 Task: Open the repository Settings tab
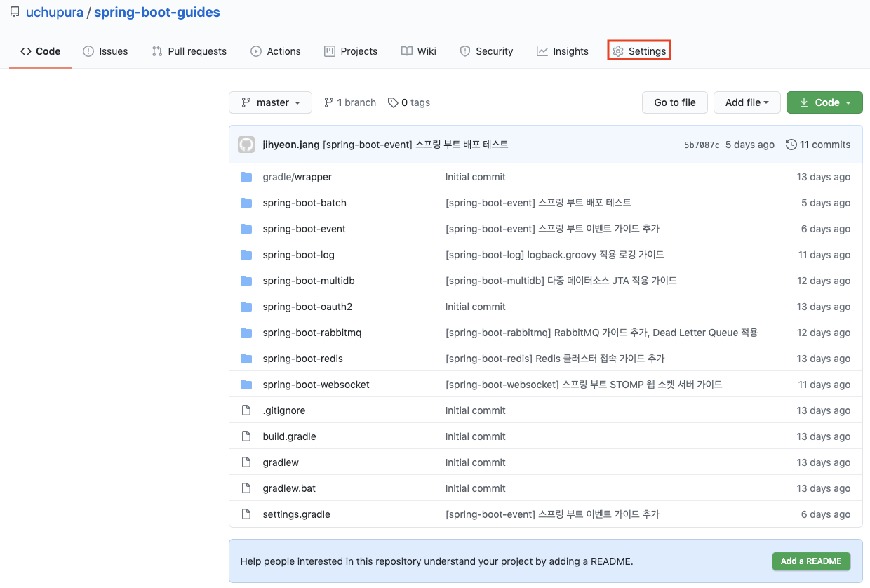tap(639, 51)
